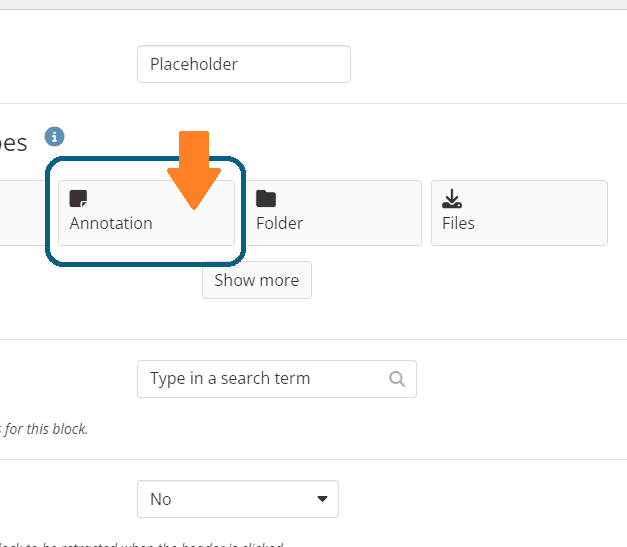
Task: Click the Files download tray icon
Action: coord(452,198)
